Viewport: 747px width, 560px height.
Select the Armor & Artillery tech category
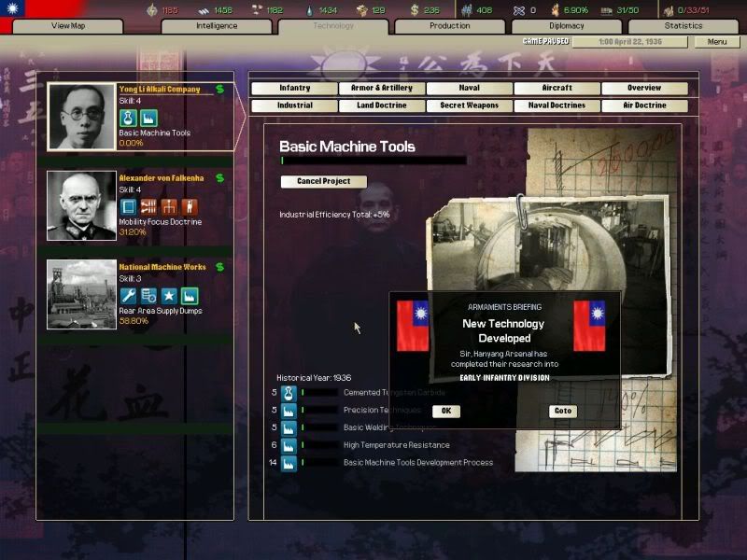click(x=382, y=88)
